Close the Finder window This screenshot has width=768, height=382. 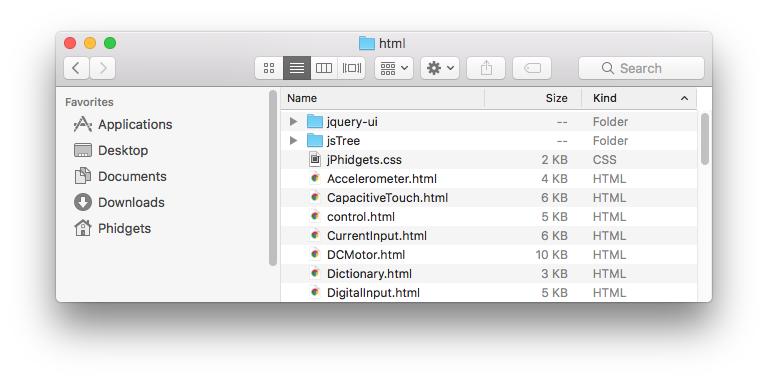click(x=70, y=43)
